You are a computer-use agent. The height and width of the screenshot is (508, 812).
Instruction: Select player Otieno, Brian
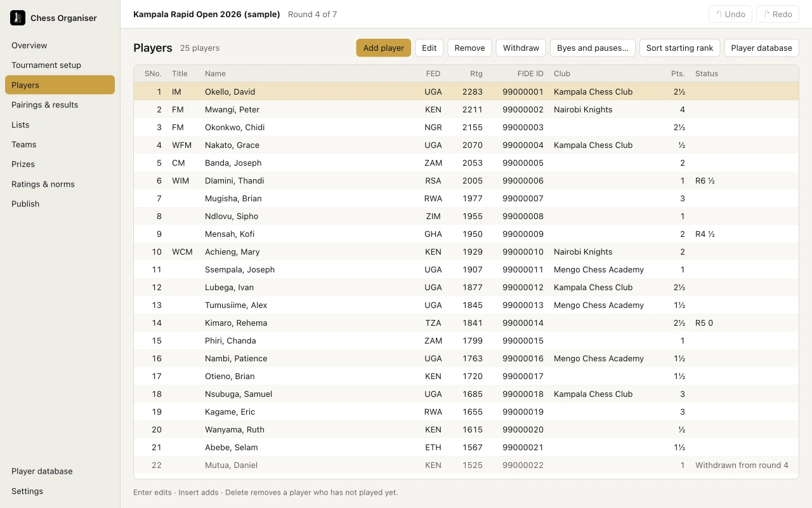pos(466,376)
